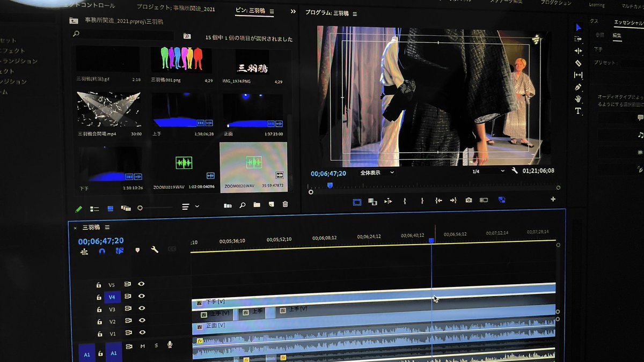Toggle V4 track visibility eye
This screenshot has width=644, height=362.
coord(142,296)
